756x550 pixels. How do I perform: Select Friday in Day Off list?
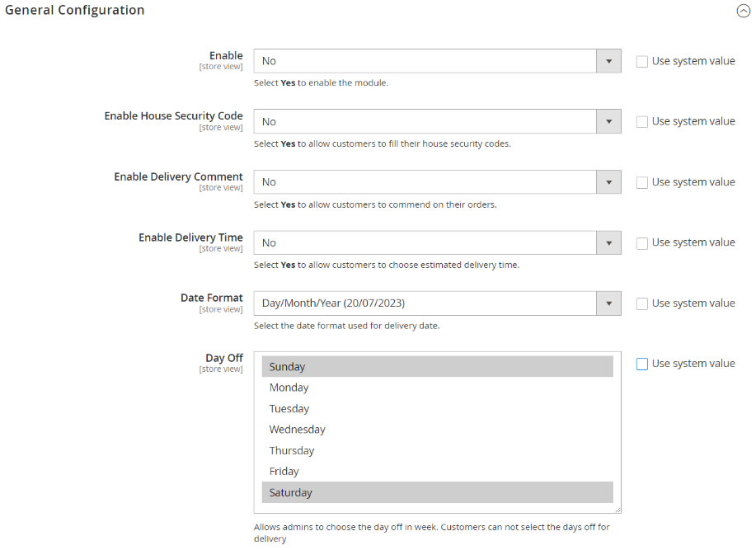tap(437, 472)
